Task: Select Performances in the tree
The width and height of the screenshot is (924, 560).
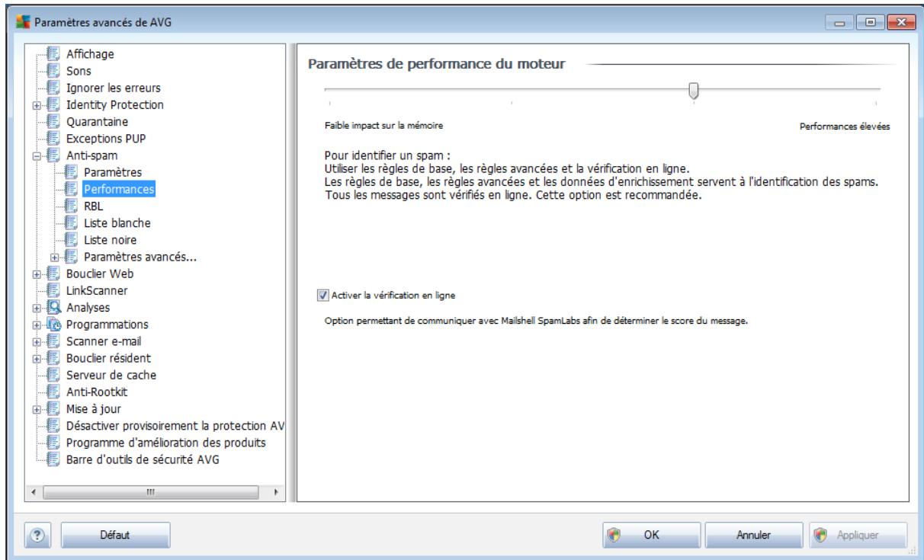Action: click(x=119, y=189)
